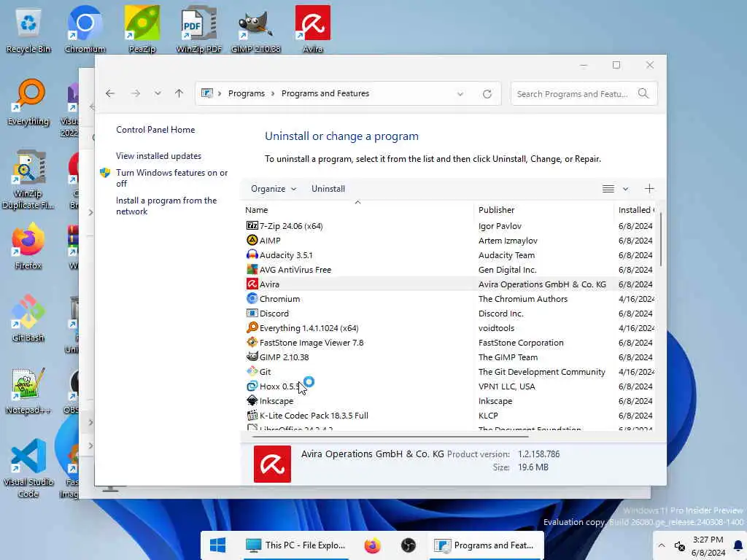747x560 pixels.
Task: Click the plus icon in the toolbar
Action: click(649, 189)
